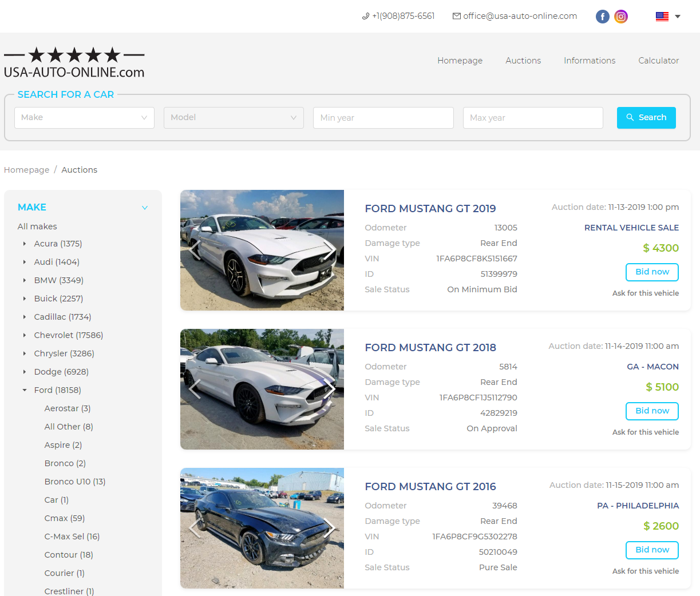Click the Min year input field

click(383, 118)
